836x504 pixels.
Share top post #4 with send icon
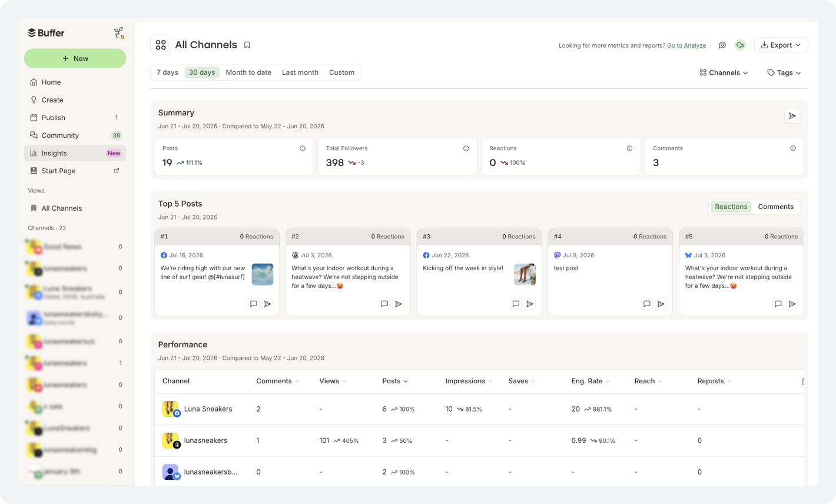point(661,304)
